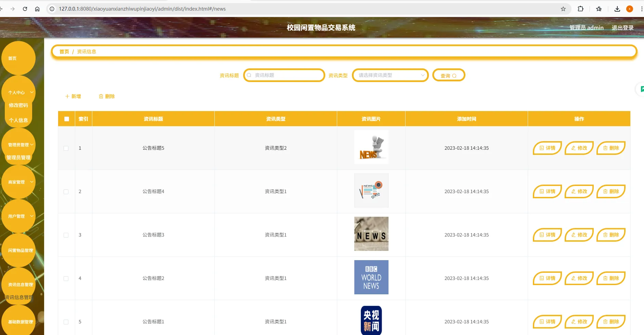Tick the select-all checkbox in the table header
This screenshot has height=335, width=644.
click(x=67, y=119)
